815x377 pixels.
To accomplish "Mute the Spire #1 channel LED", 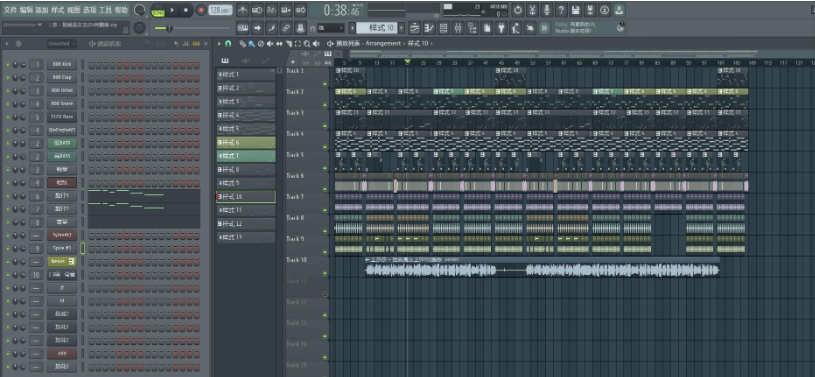I will coord(8,249).
